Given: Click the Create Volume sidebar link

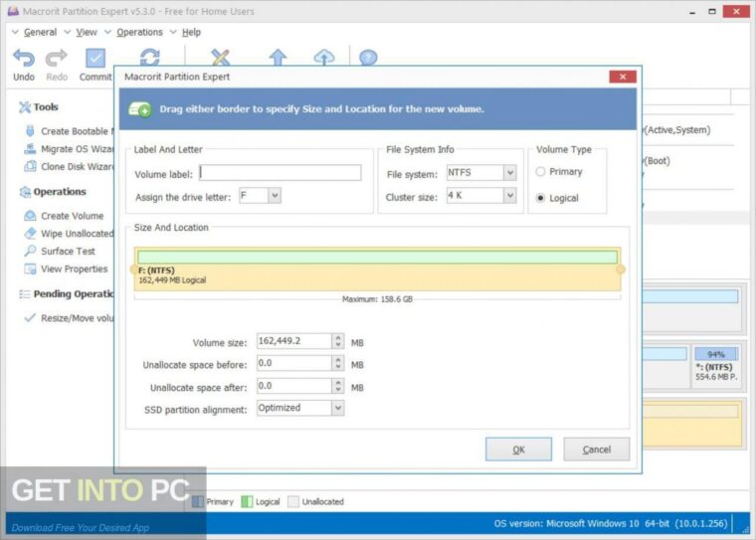Looking at the screenshot, I should pos(73,216).
